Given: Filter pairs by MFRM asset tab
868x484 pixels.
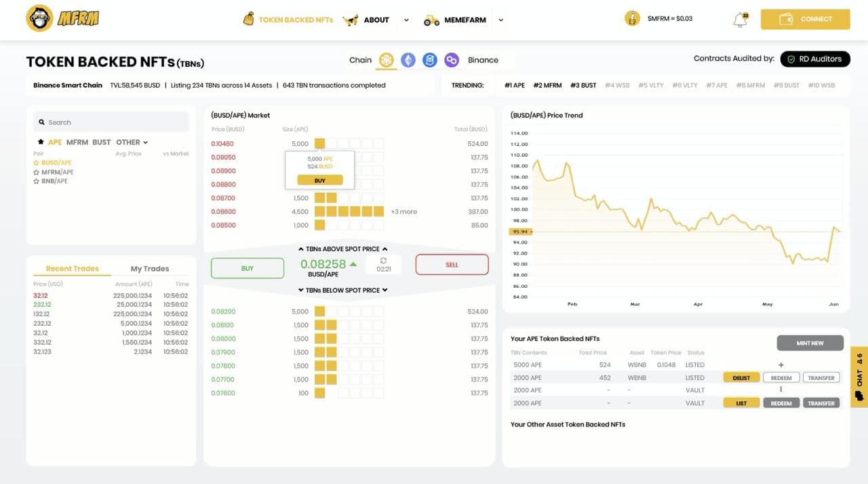Looking at the screenshot, I should [x=77, y=142].
